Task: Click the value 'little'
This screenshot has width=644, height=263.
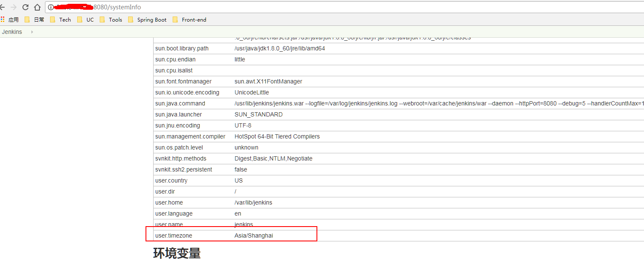Action: (x=240, y=59)
